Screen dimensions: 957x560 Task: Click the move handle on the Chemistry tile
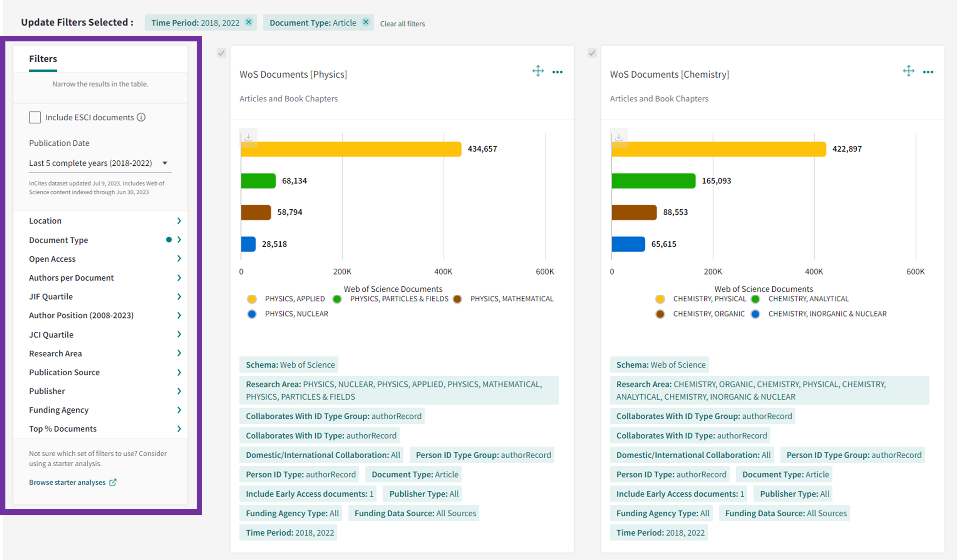909,71
